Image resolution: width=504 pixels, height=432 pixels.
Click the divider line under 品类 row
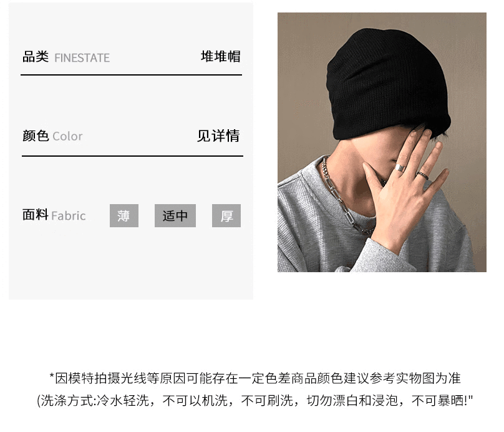click(131, 75)
